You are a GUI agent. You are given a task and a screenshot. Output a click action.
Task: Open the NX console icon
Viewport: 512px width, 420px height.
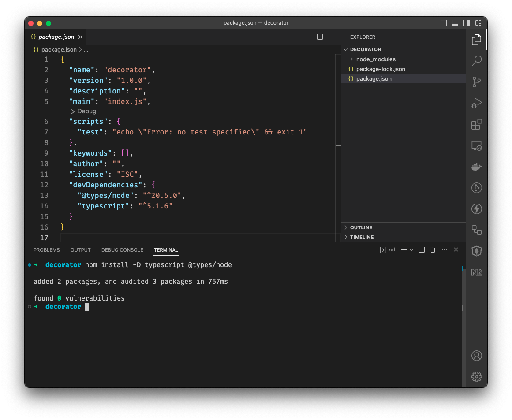(476, 272)
